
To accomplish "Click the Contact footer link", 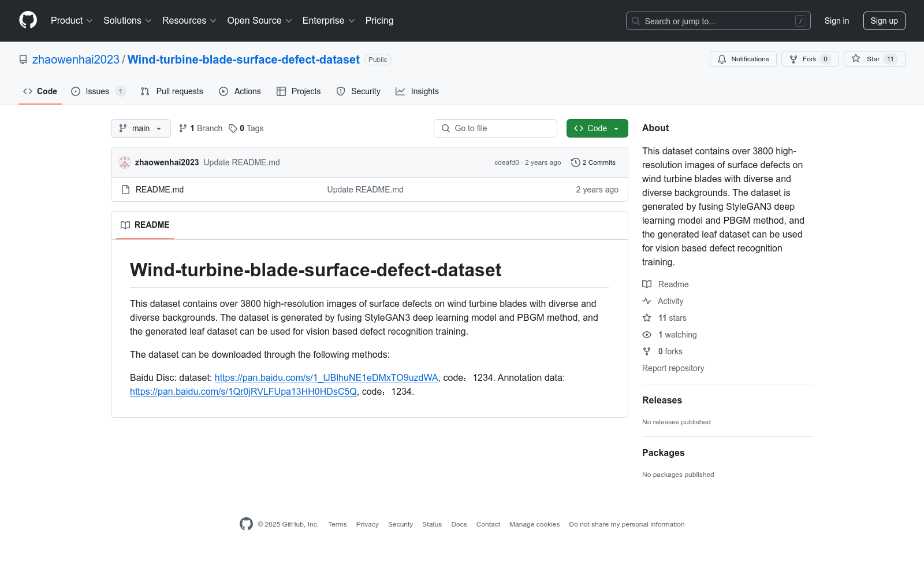I will 488,524.
